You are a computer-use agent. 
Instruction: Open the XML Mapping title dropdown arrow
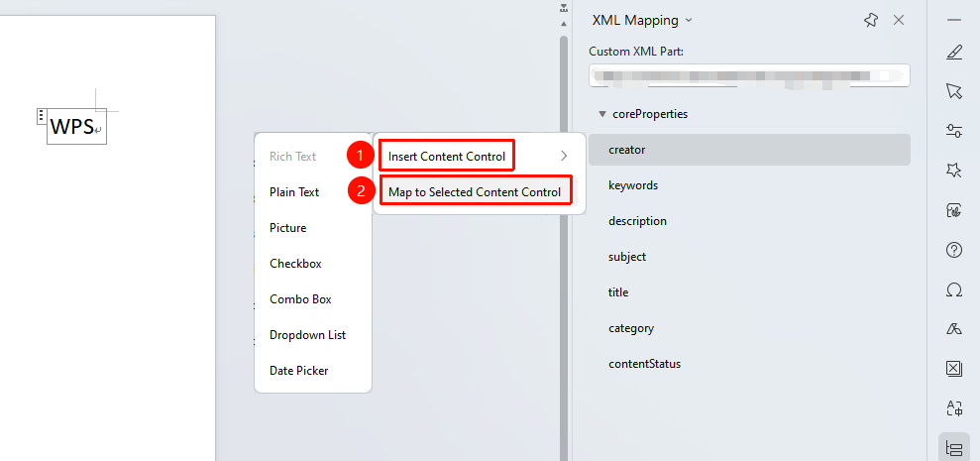(689, 20)
